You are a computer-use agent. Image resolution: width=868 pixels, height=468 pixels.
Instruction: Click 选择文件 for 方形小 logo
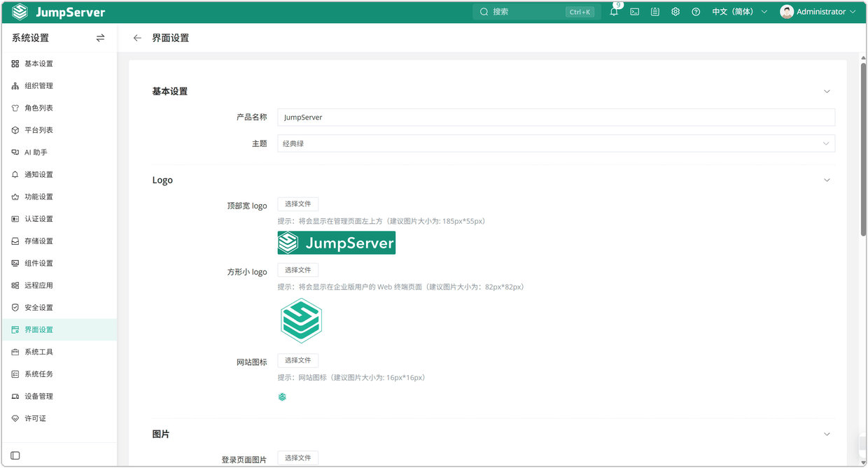pos(298,270)
